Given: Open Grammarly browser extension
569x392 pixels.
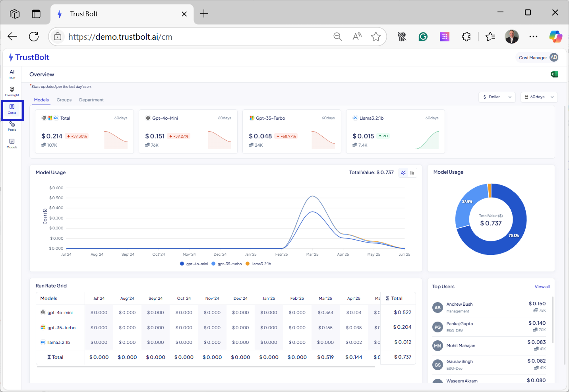Looking at the screenshot, I should coord(423,37).
